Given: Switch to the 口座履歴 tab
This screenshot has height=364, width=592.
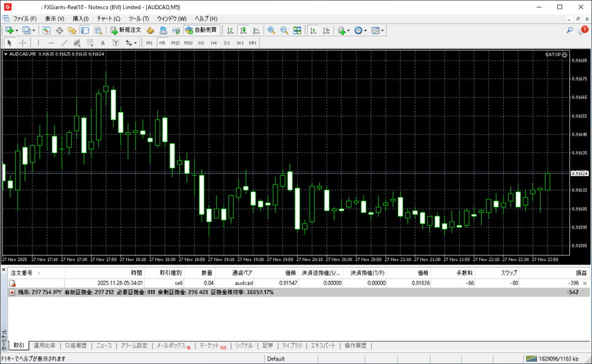Looking at the screenshot, I should pyautogui.click(x=76, y=346).
